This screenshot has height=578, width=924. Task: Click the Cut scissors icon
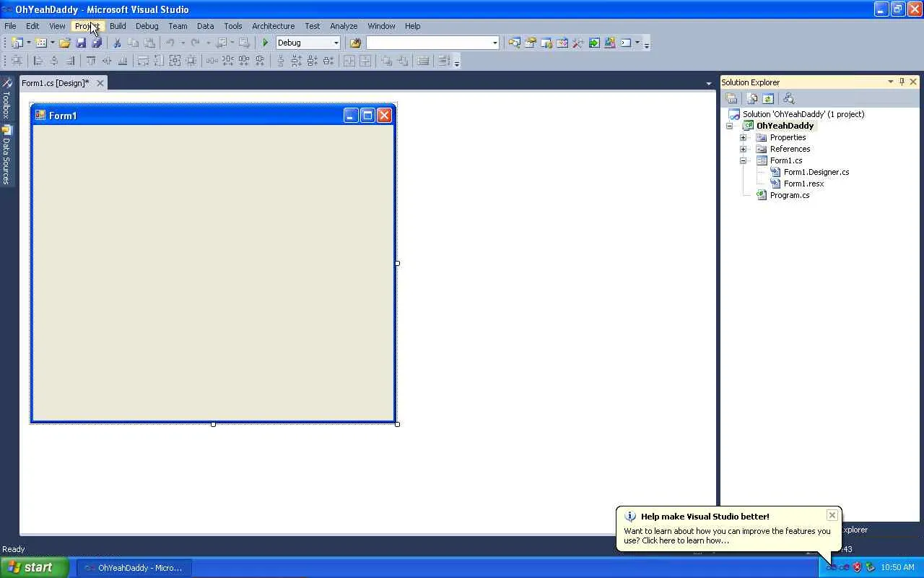coord(117,43)
